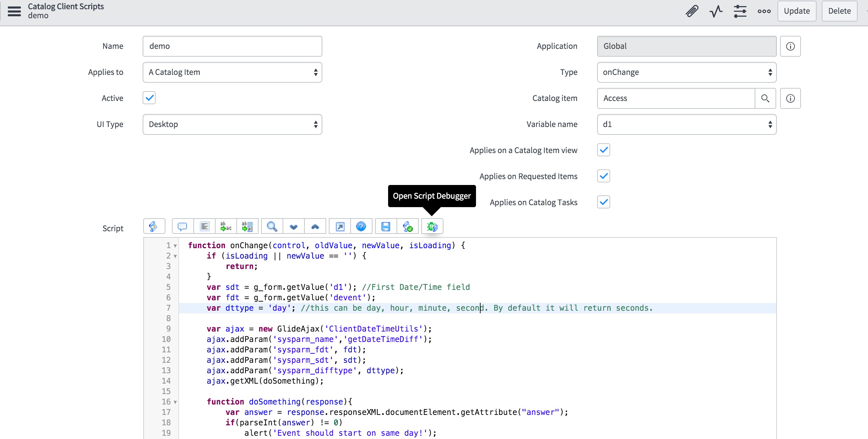Open the activity stream pulse icon
The width and height of the screenshot is (868, 439).
pos(716,11)
